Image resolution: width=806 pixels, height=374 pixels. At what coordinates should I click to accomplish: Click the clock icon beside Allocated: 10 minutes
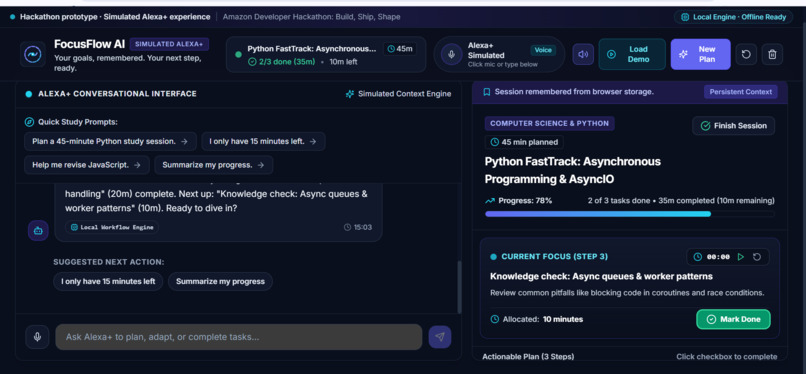pos(494,319)
